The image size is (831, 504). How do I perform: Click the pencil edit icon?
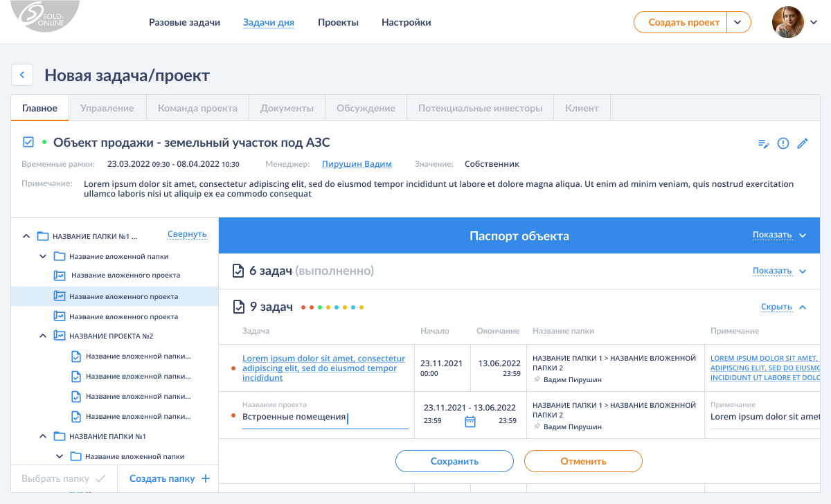pyautogui.click(x=803, y=143)
